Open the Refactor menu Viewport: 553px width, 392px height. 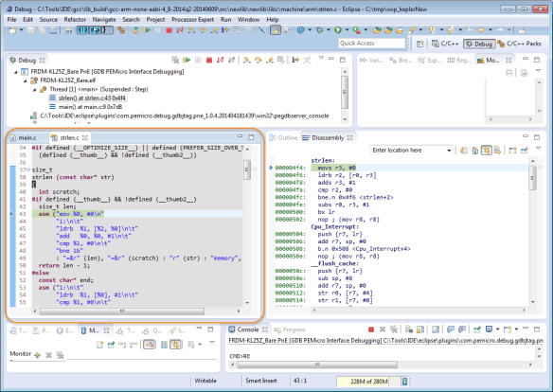tap(75, 20)
